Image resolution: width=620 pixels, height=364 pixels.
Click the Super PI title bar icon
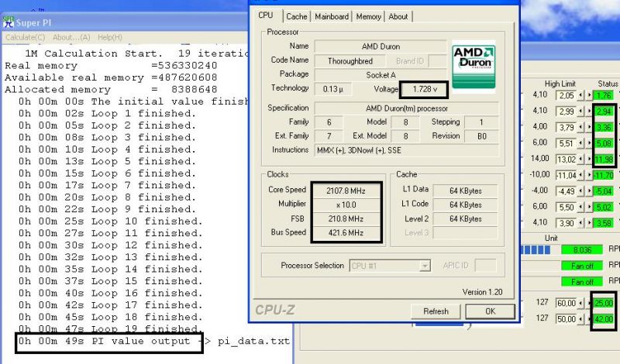click(8, 22)
